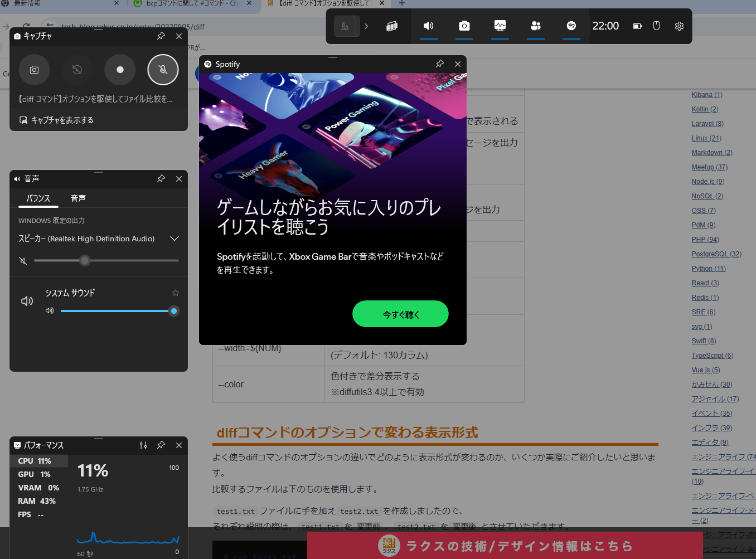
Task: Click the 今すぐ聴く button
Action: coord(400,314)
